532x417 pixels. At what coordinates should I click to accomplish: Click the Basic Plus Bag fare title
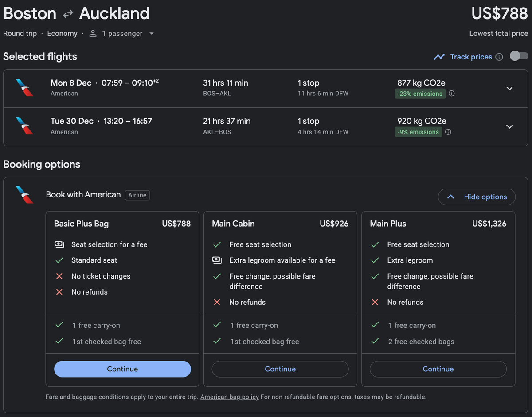point(81,224)
